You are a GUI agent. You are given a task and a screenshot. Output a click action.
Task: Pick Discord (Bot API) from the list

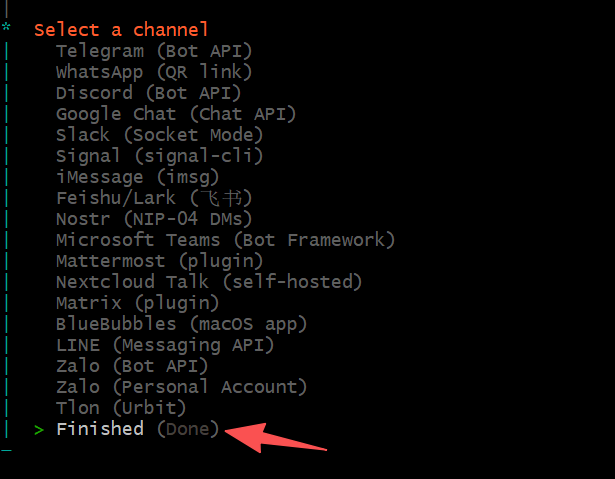(148, 93)
